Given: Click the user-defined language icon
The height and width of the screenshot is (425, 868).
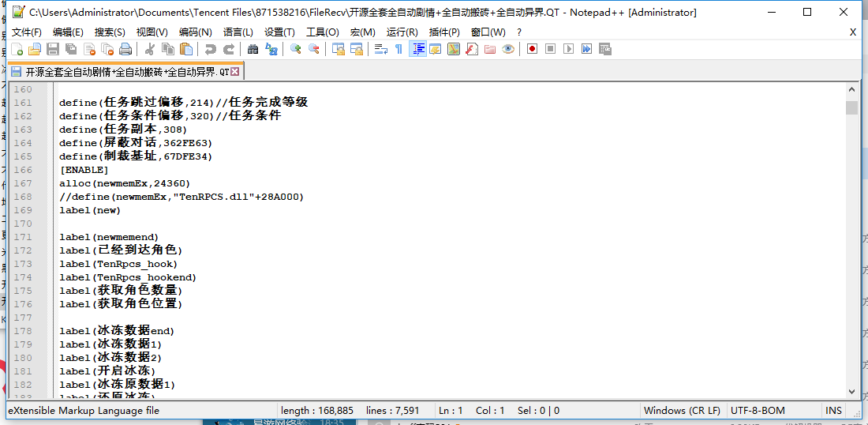Looking at the screenshot, I should point(435,49).
